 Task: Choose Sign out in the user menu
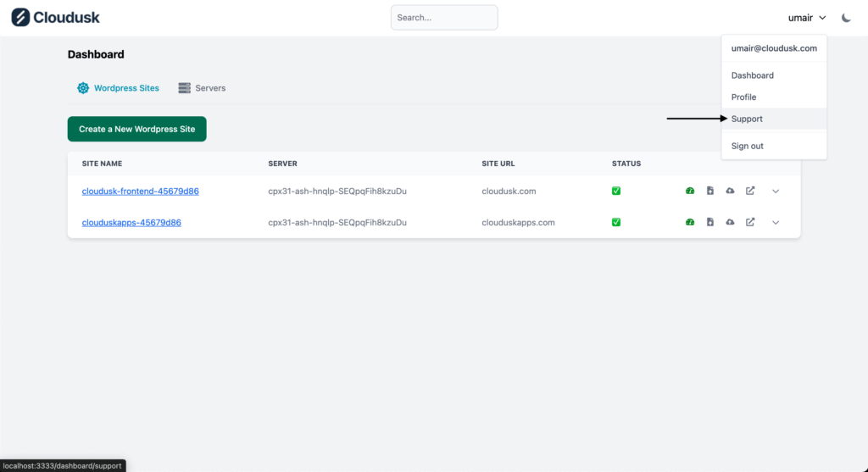click(x=747, y=146)
